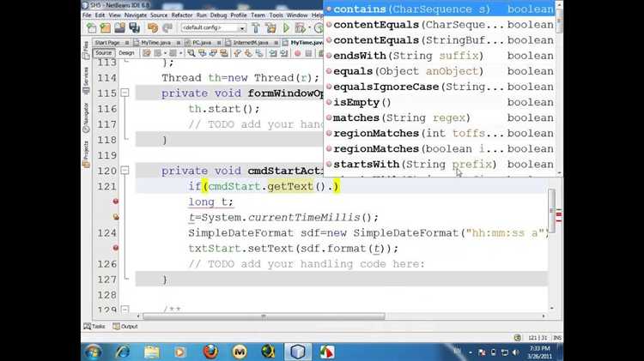Screen dimensions: 644x361
Task: Open the Files side panel
Action: pos(86,50)
